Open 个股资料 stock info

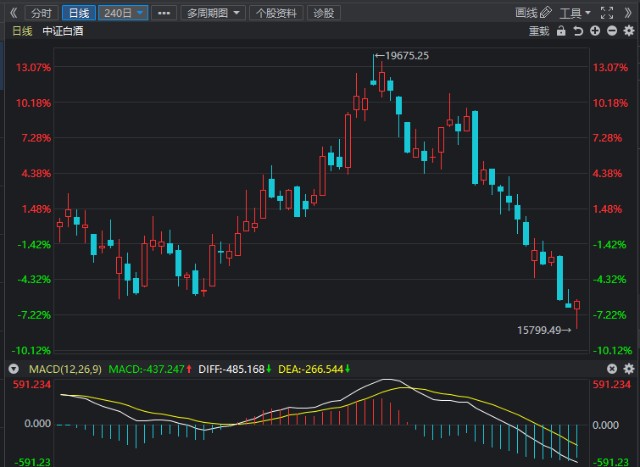[275, 13]
